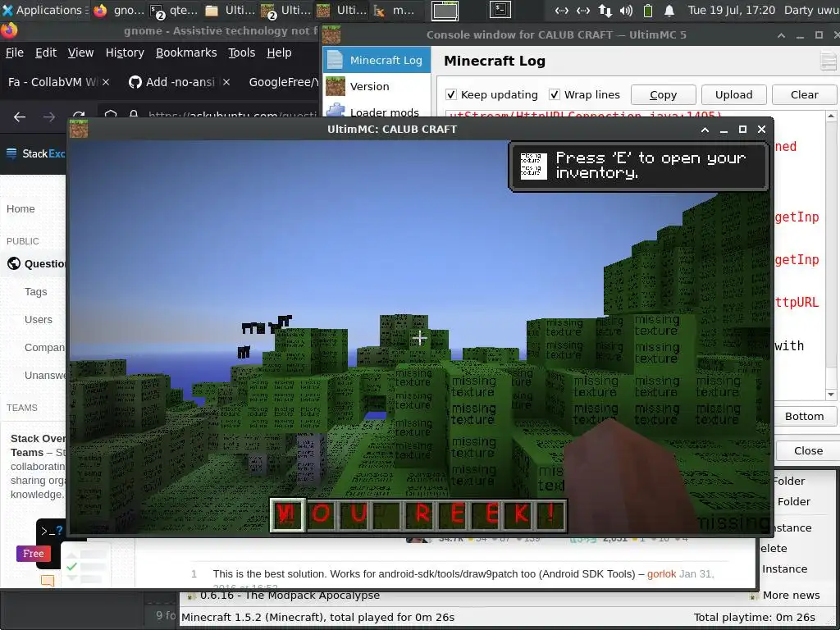The image size is (840, 630).
Task: Open the clock showing Tue 19 Jul, 17:20
Action: pyautogui.click(x=731, y=10)
